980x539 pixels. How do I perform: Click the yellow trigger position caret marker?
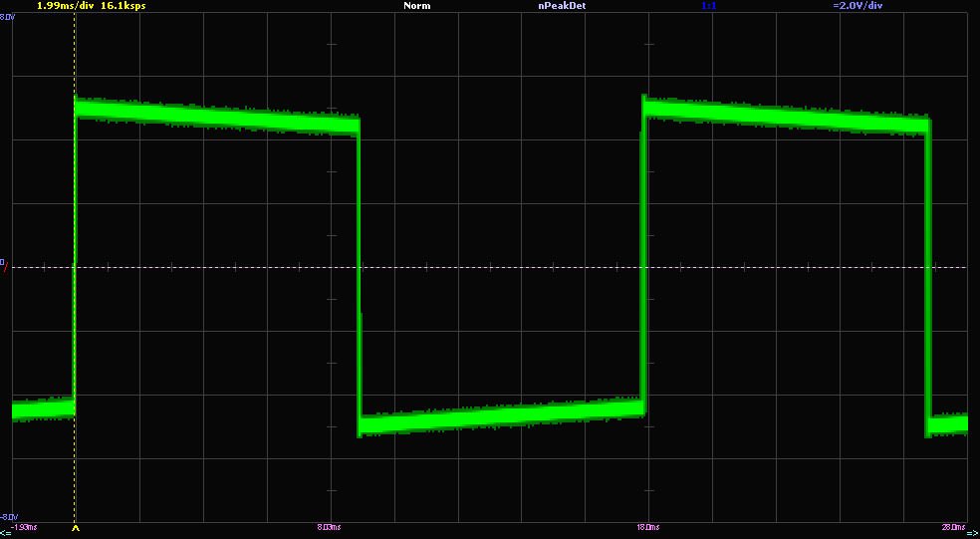tap(76, 530)
